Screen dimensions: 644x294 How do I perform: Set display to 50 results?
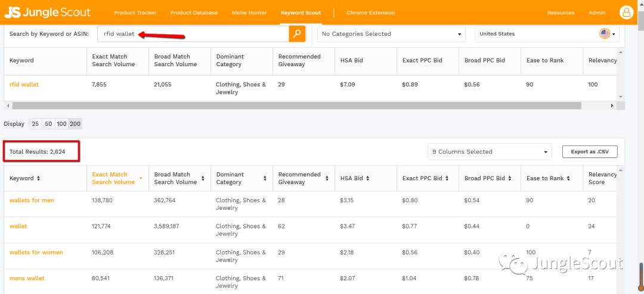click(48, 124)
